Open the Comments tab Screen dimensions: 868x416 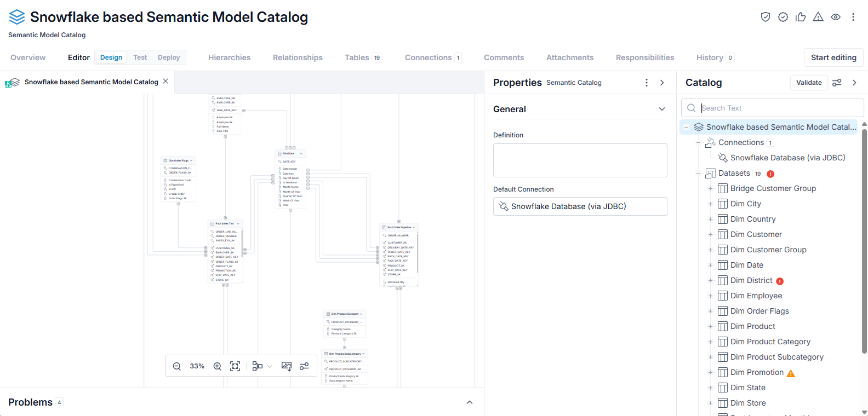click(504, 57)
